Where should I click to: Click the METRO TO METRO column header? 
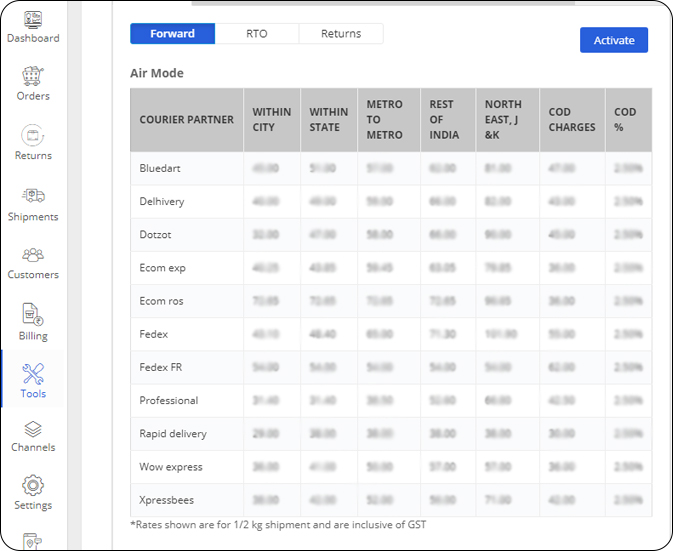click(x=389, y=120)
